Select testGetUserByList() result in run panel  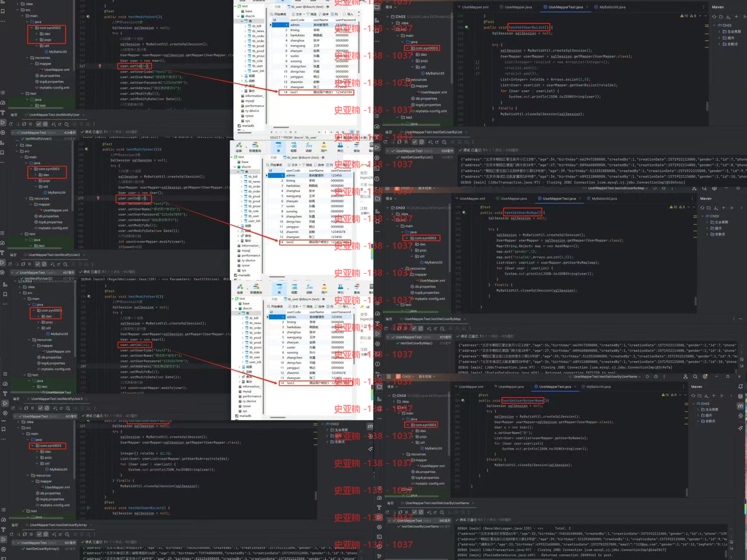coord(416,157)
